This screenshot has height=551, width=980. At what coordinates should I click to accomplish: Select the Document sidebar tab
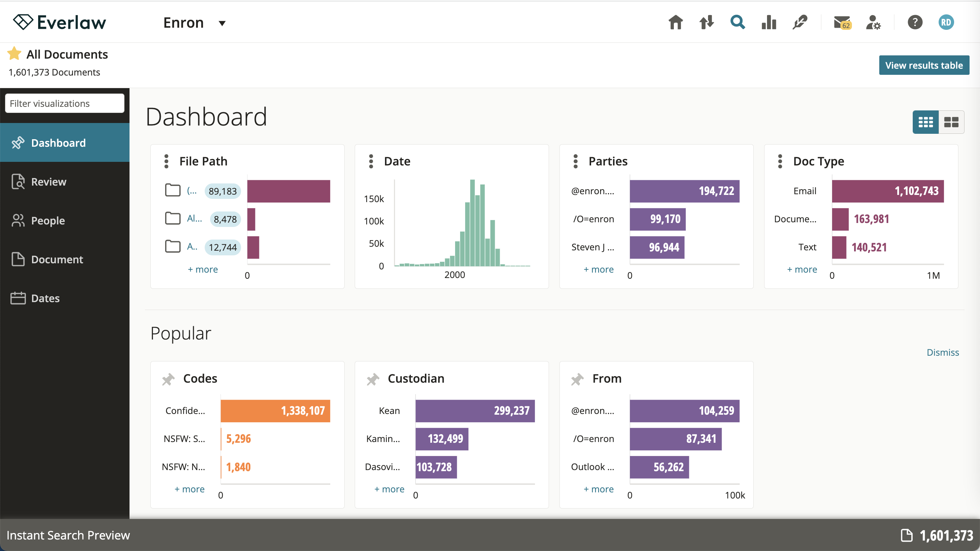[x=65, y=259]
